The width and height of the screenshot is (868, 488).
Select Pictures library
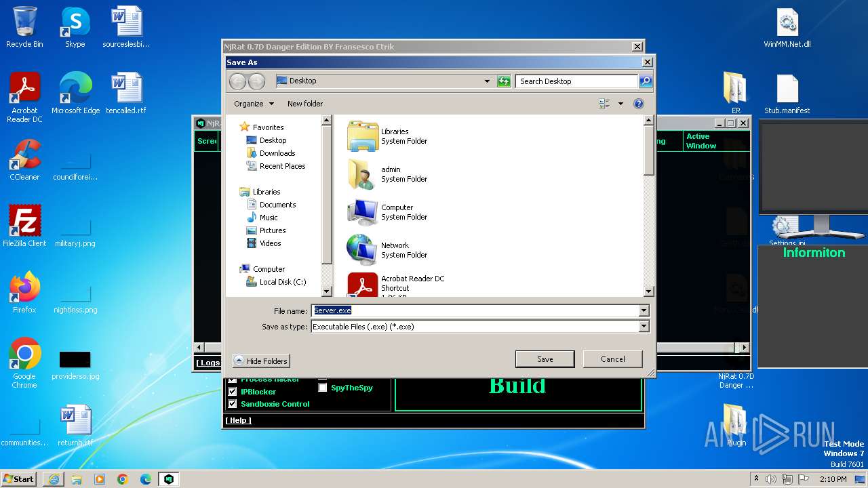tap(273, 230)
